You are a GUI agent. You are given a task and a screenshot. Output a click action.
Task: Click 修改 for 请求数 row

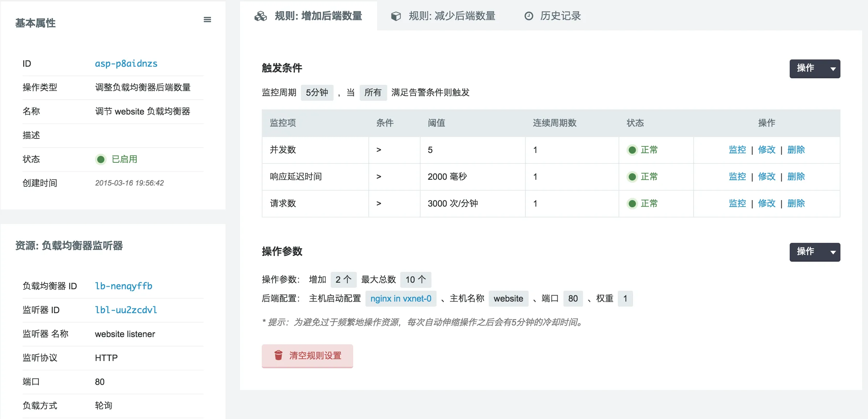767,203
